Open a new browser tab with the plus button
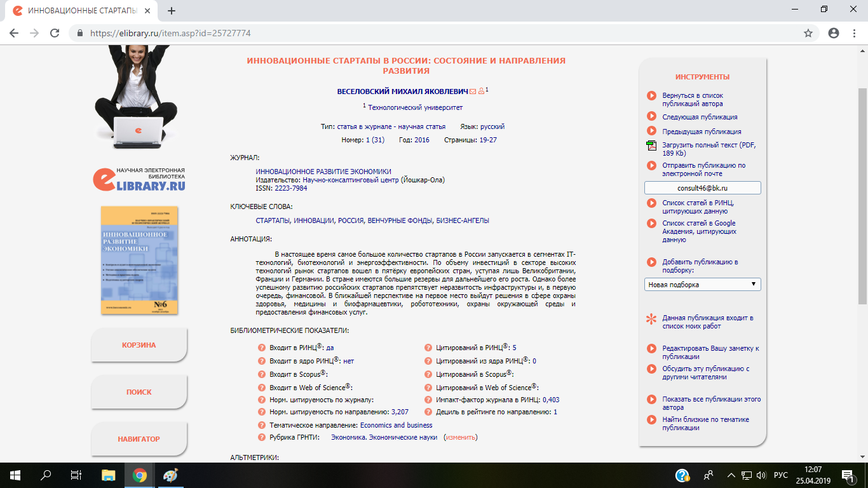868x488 pixels. [x=171, y=11]
